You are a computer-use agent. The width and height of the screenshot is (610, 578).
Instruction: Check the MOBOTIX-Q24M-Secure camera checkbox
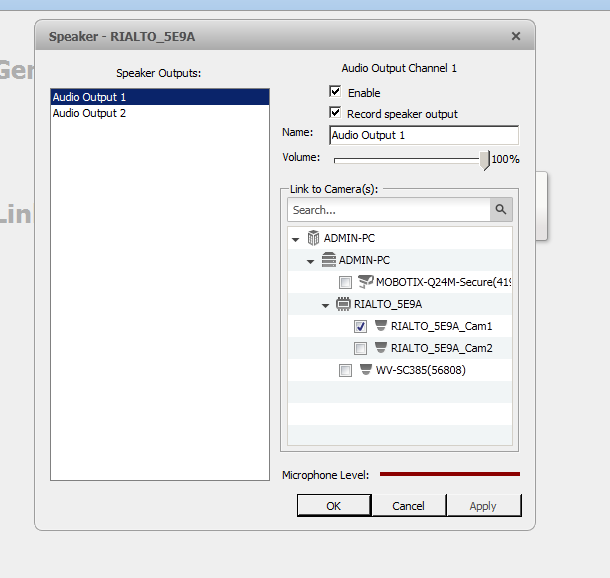[x=345, y=282]
